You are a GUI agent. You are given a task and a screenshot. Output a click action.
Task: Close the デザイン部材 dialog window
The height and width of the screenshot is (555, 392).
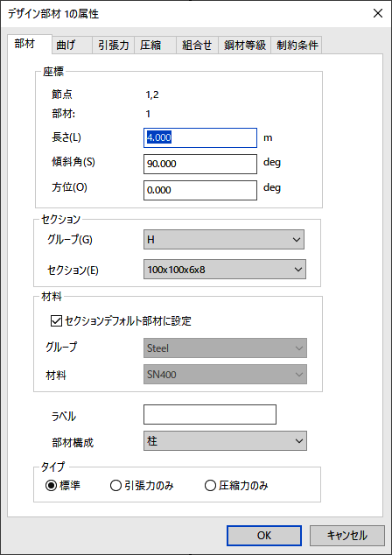(x=378, y=13)
